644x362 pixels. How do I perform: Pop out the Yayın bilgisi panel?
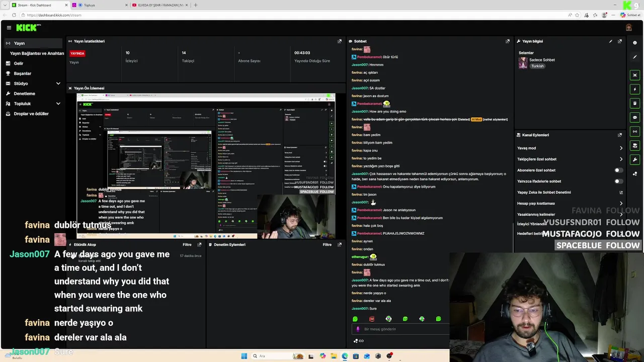click(x=620, y=41)
